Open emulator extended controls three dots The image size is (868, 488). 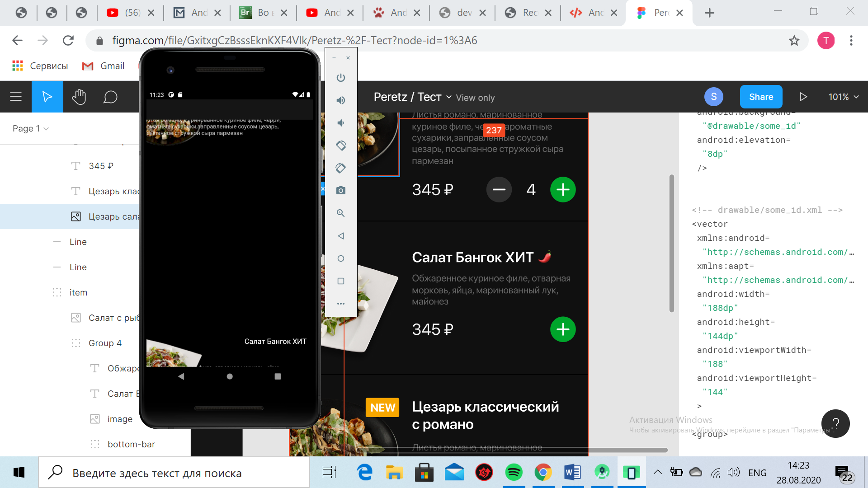click(x=341, y=304)
